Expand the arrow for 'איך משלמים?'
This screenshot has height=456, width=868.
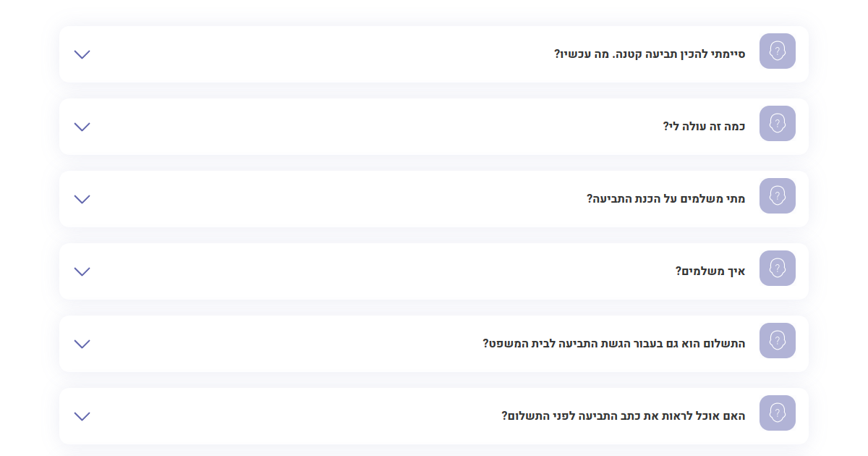tap(82, 271)
